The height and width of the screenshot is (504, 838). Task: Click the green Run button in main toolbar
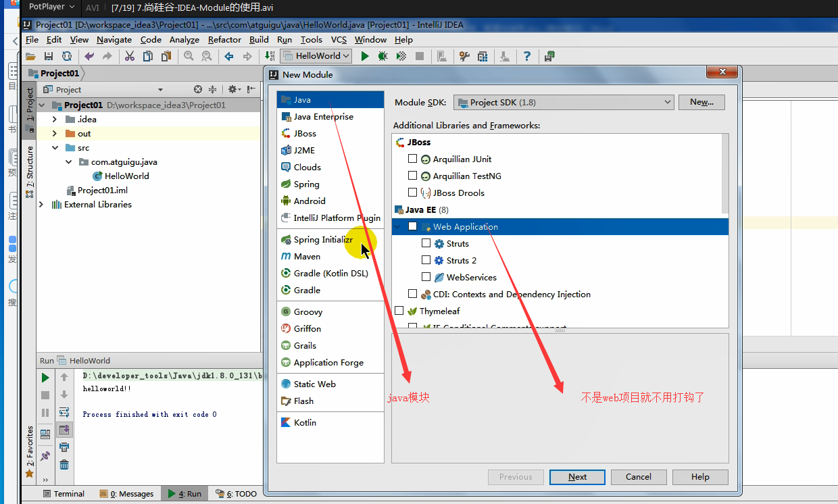pos(365,56)
